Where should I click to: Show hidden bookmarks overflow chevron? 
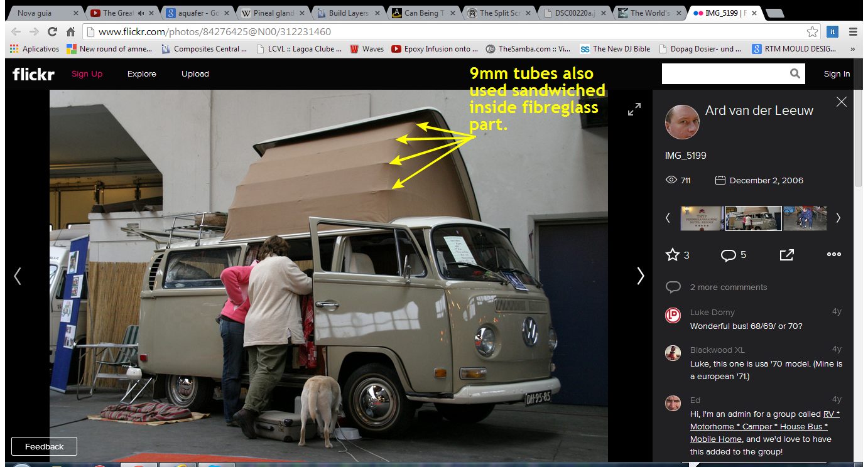pyautogui.click(x=852, y=49)
